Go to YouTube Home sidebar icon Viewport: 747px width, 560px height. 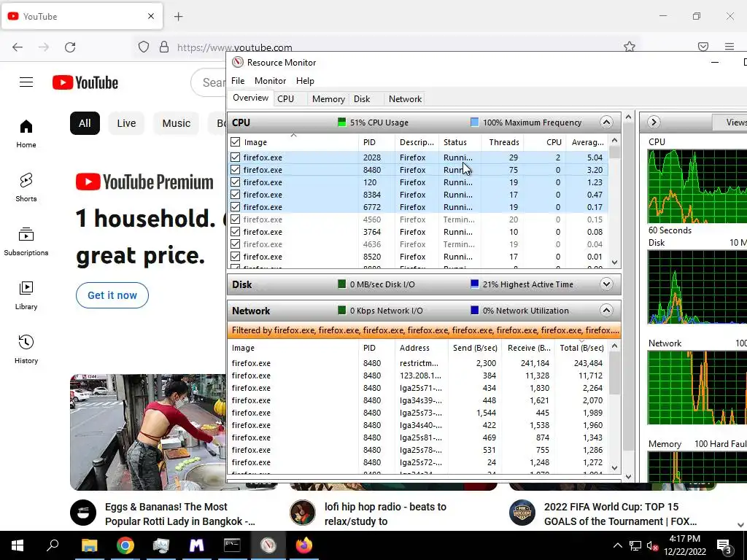26,134
